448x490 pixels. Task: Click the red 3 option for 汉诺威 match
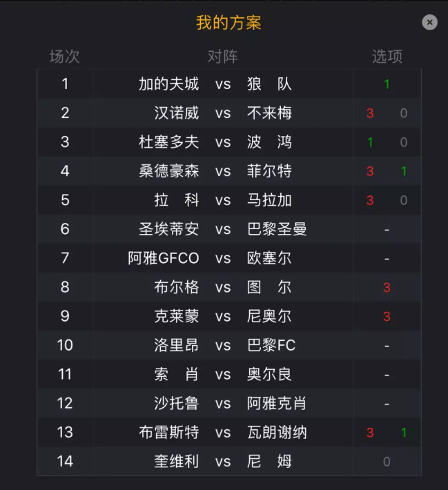[370, 113]
